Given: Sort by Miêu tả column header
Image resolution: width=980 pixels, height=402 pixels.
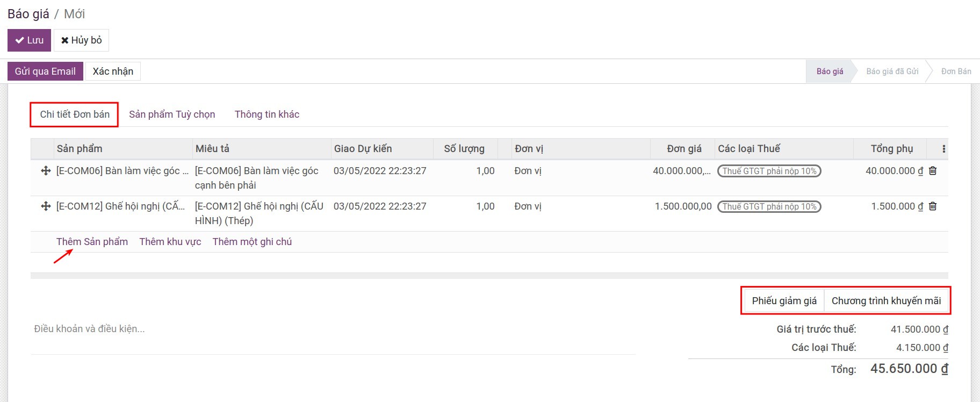Looking at the screenshot, I should [262, 149].
